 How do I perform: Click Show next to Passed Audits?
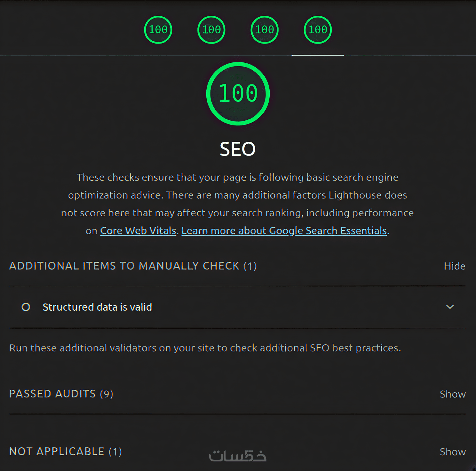point(452,394)
